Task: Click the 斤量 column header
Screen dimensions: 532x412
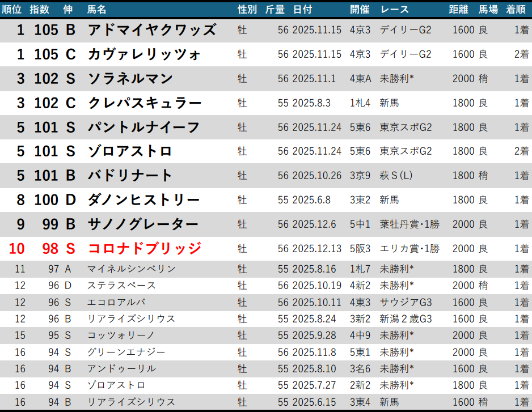Action: 275,10
